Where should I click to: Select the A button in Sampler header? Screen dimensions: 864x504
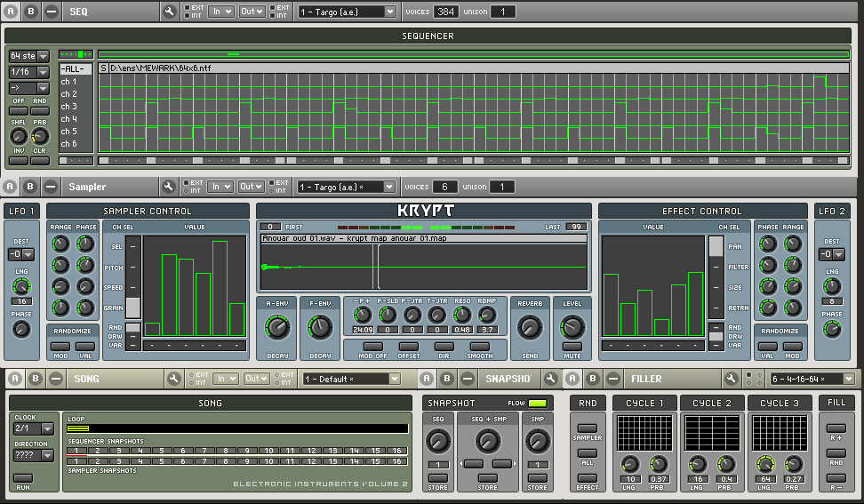10,187
